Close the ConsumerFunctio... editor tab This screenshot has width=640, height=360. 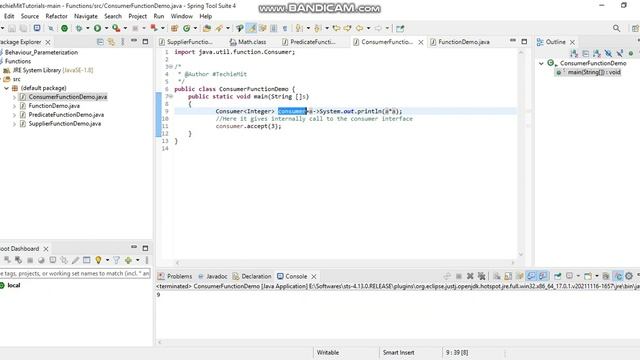421,42
